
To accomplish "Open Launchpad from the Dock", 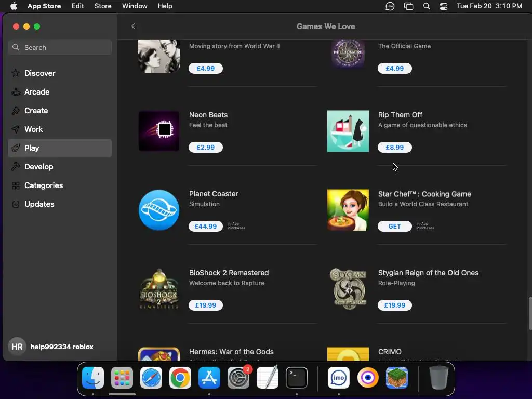I will (x=122, y=378).
